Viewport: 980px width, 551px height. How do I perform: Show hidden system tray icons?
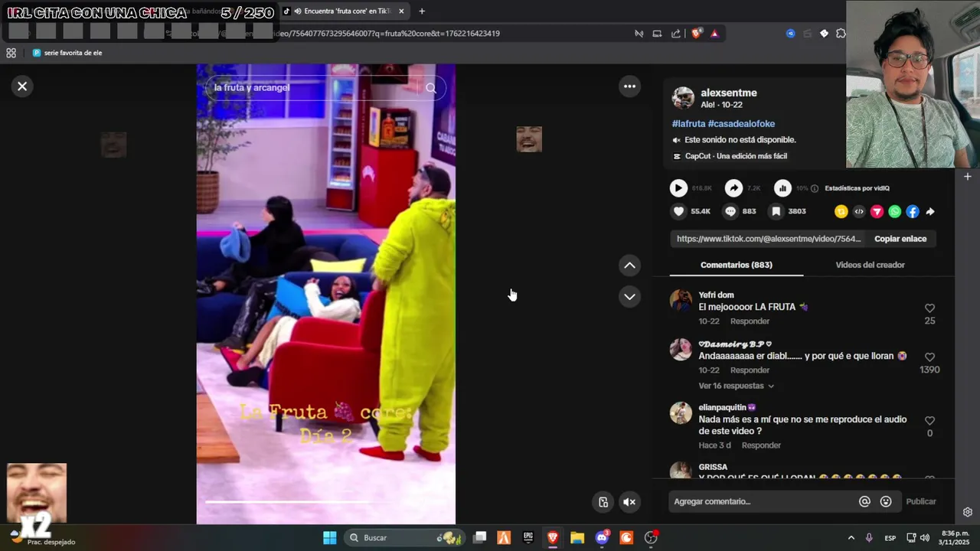click(x=851, y=538)
